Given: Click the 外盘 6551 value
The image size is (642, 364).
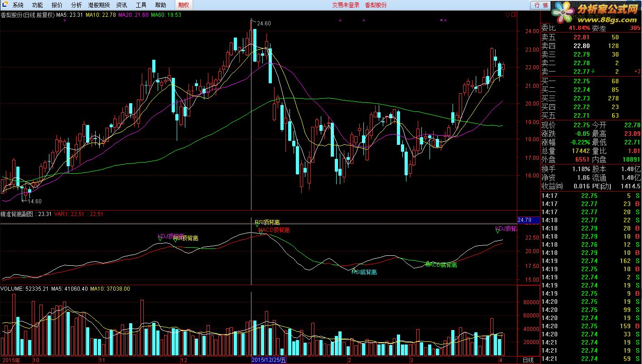Looking at the screenshot, I should pos(582,159).
